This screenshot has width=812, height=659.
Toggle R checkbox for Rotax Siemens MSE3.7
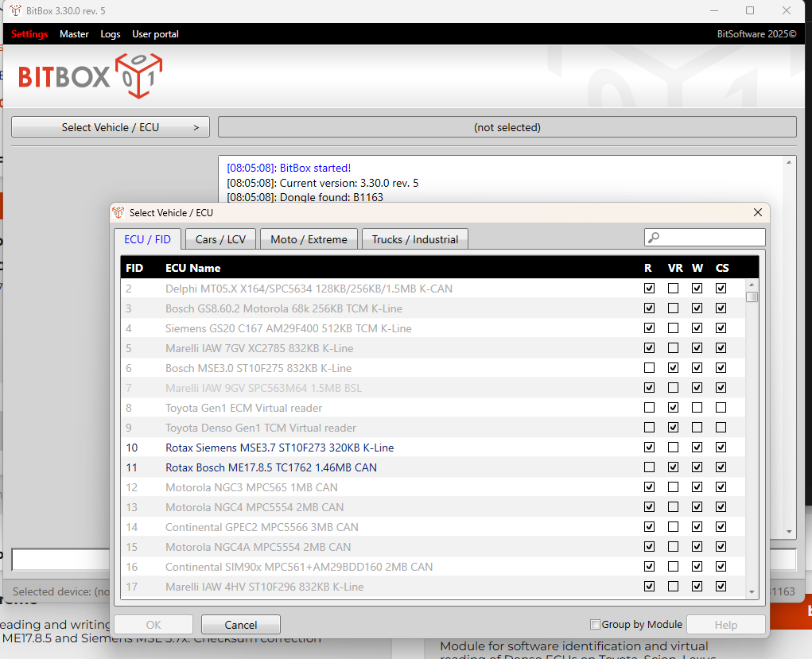[x=649, y=448]
